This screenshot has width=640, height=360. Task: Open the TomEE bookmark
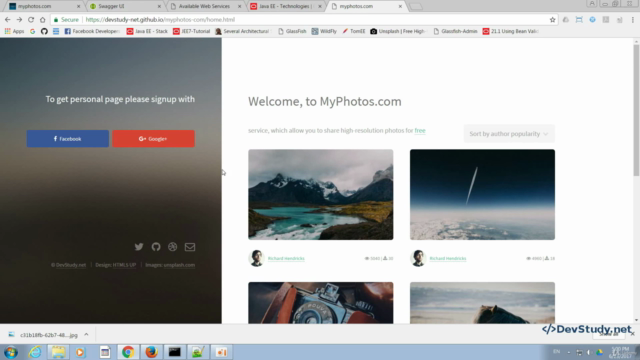tap(353, 31)
